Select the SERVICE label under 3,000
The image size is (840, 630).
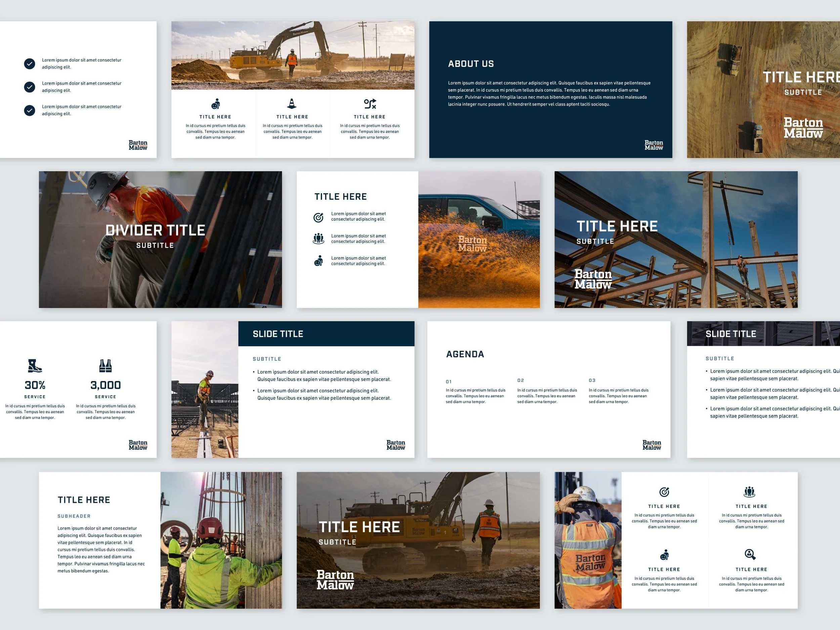coord(106,397)
